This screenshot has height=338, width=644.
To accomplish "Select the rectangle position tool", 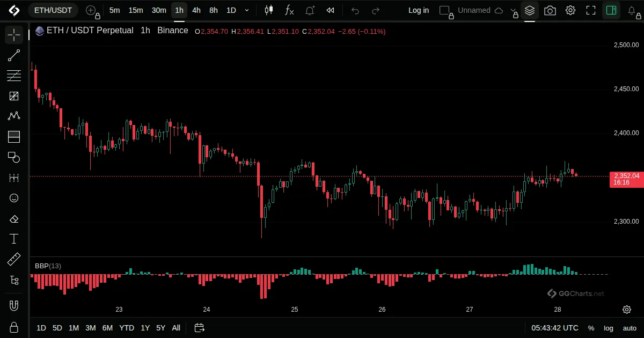I will tap(14, 137).
